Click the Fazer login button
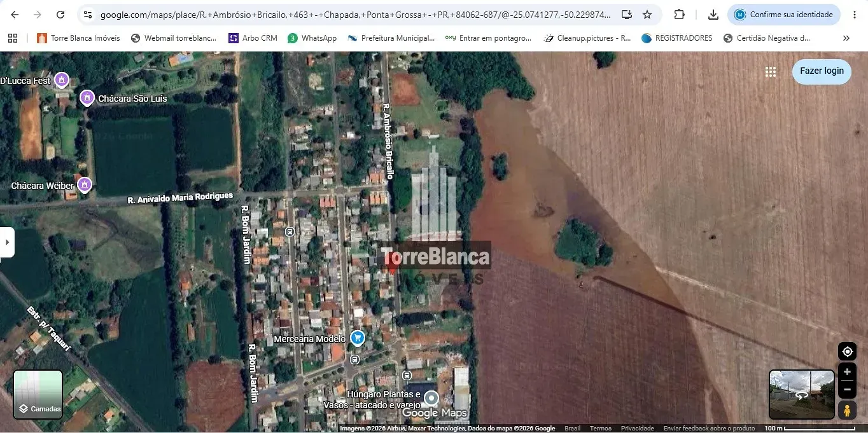 tap(822, 71)
